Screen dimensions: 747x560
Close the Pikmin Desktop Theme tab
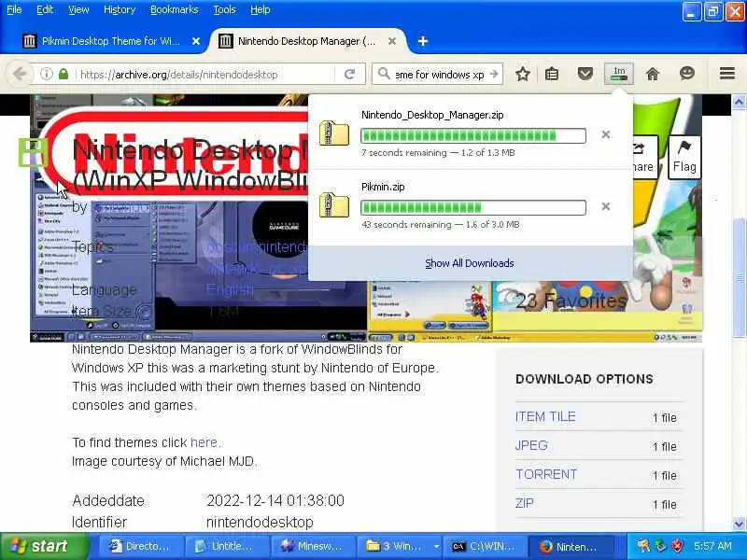(196, 41)
